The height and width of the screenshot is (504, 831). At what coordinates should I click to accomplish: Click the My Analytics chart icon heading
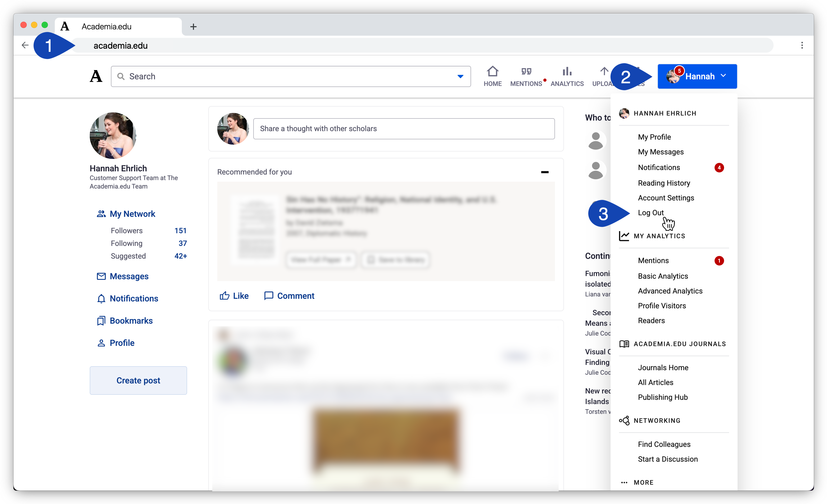coord(624,236)
